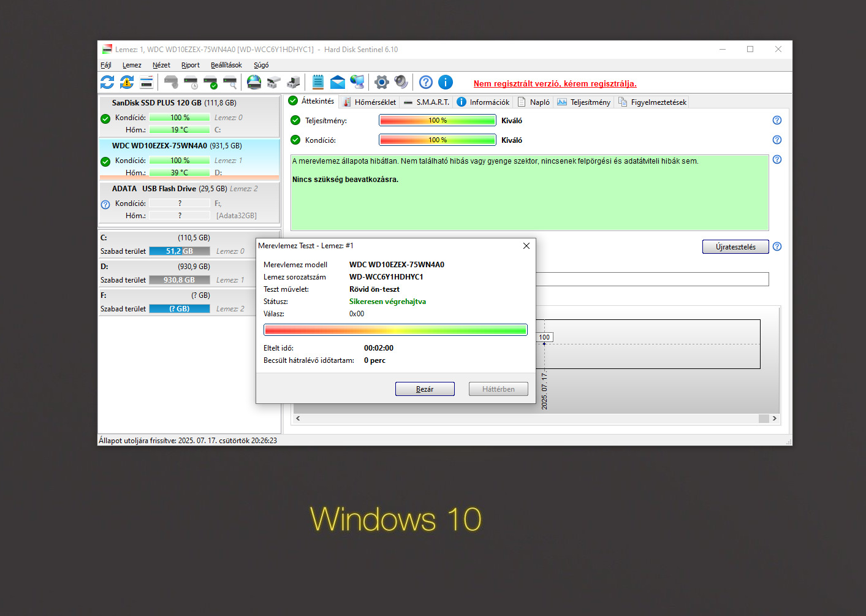Image resolution: width=866 pixels, height=616 pixels.
Task: Select the WDC WD10EZEX-75WN4A0 disk entry
Action: 189,159
